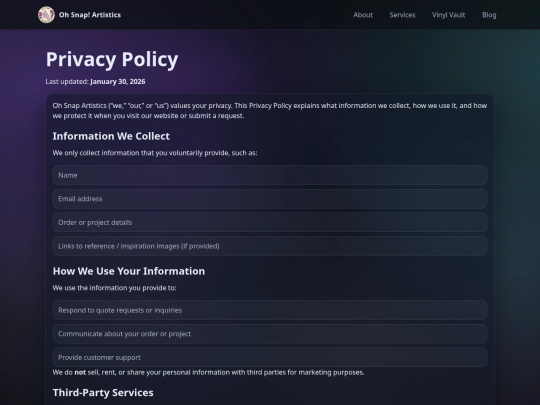This screenshot has height=405, width=540.
Task: Select the Links to reference images item
Action: pyautogui.click(x=270, y=246)
